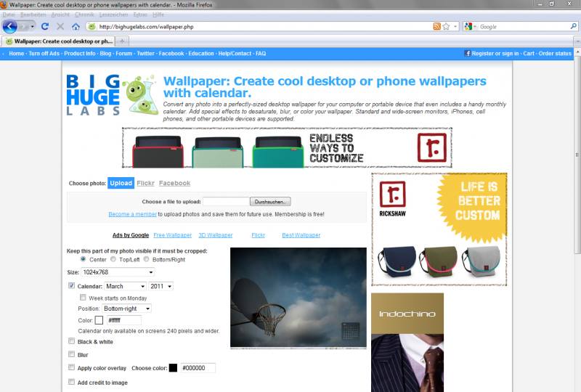Viewport: 581px width, 392px height.
Task: Click the browser Back arrow button
Action: click(10, 26)
